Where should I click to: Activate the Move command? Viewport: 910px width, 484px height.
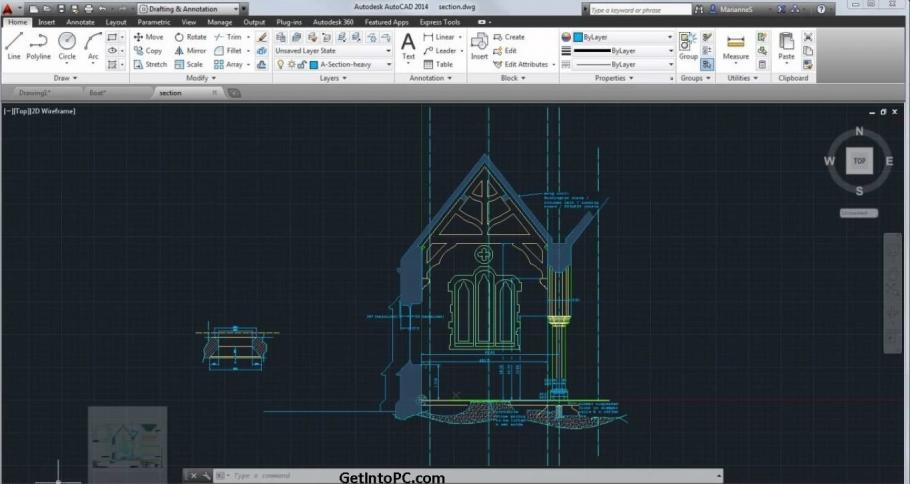(x=149, y=37)
